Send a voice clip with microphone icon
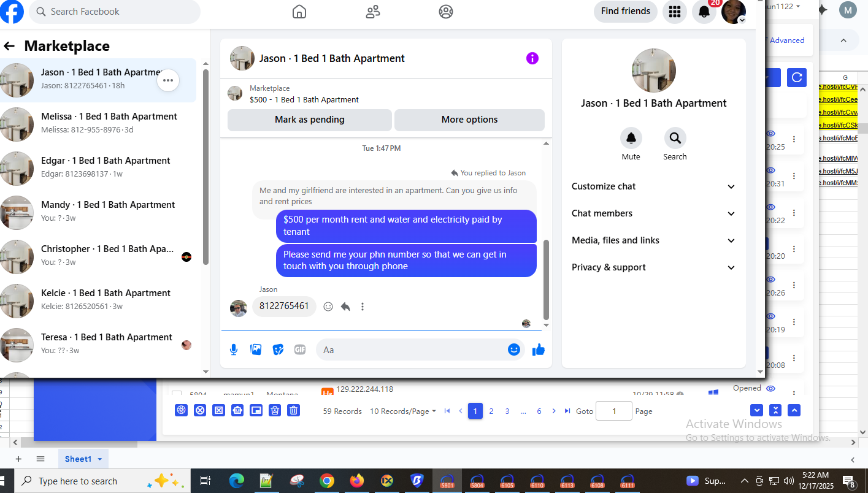868x493 pixels. (x=234, y=350)
